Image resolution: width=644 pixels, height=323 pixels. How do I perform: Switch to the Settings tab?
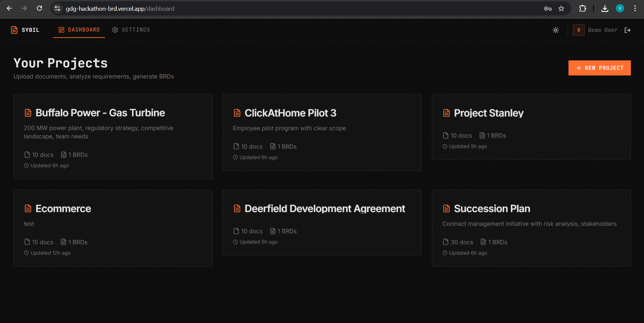[x=131, y=30]
